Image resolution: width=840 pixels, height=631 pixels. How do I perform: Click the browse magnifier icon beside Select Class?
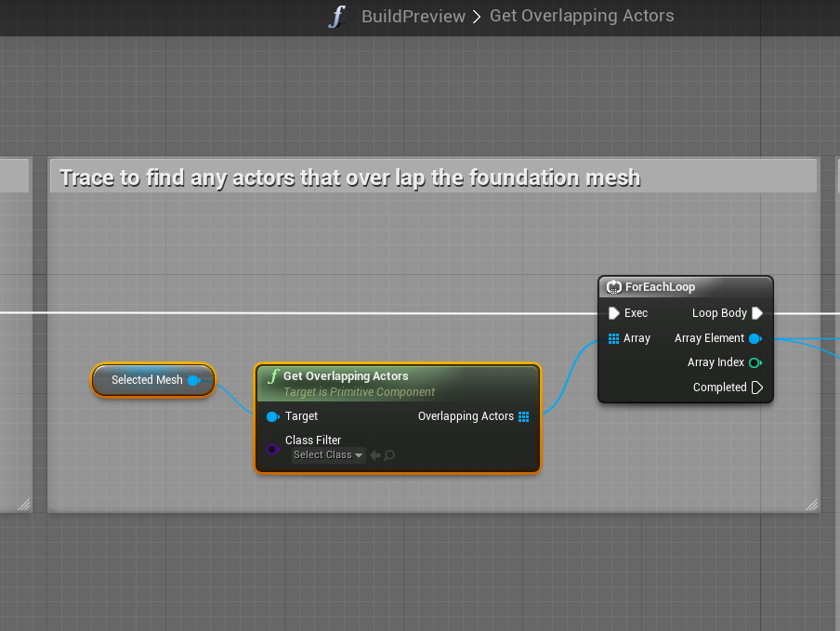tap(389, 455)
